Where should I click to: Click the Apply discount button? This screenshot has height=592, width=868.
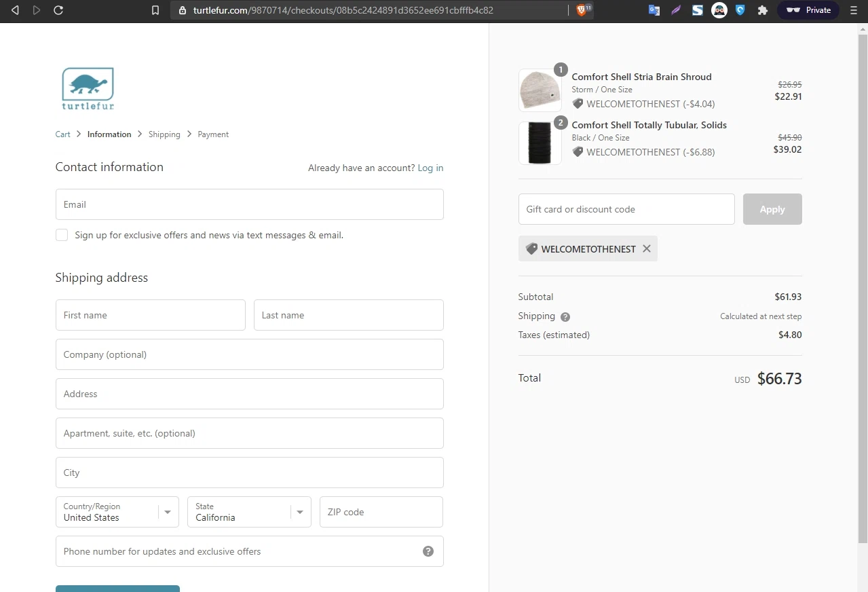(772, 209)
